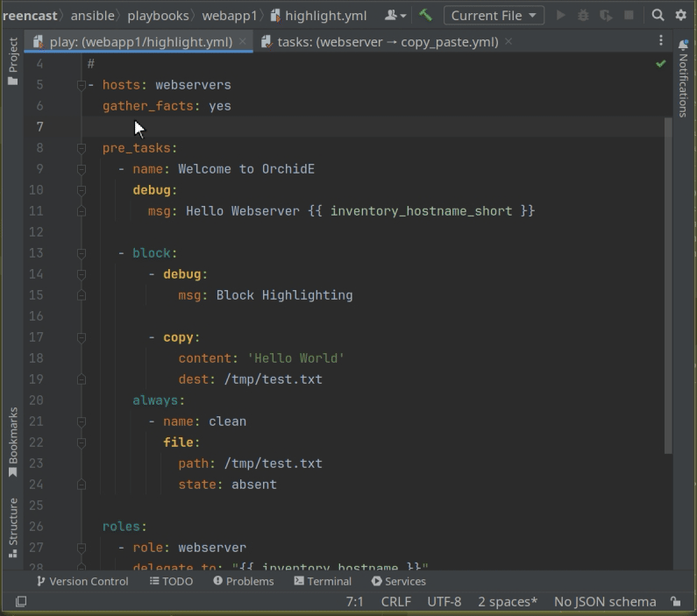Viewport: 697px width, 616px height.
Task: Click the Build project hammer icon
Action: (425, 15)
